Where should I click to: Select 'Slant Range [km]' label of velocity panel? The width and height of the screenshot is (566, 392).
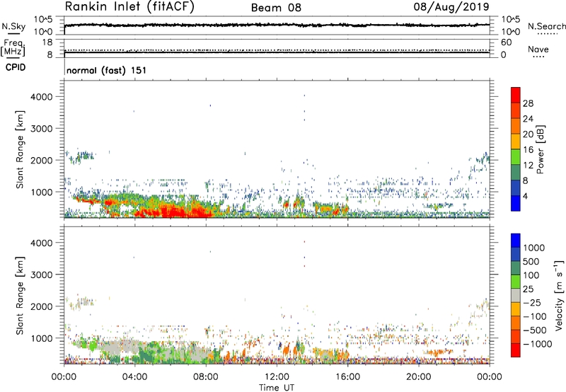point(20,296)
